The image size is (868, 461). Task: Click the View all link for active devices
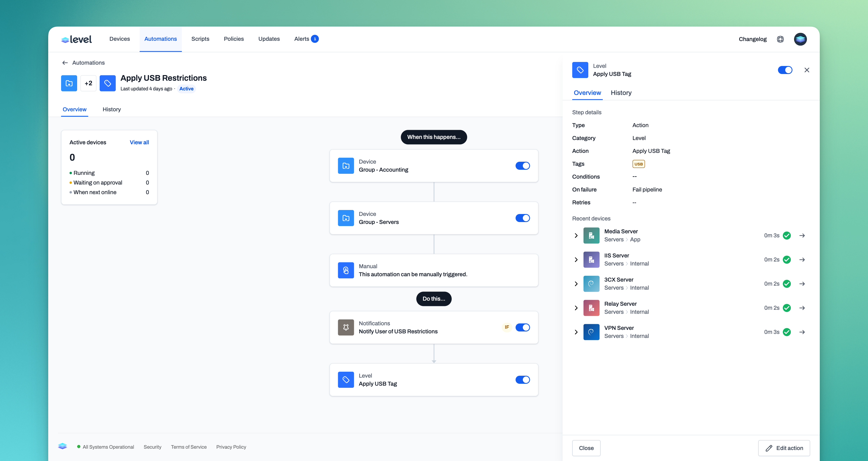pyautogui.click(x=139, y=142)
